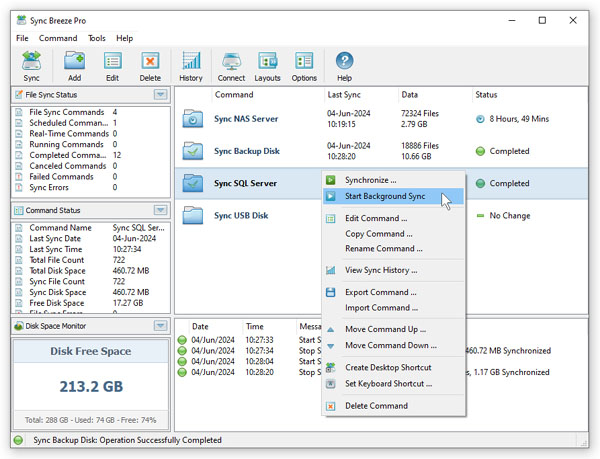
Task: Click the File Sync Status panel icon
Action: coord(18,94)
